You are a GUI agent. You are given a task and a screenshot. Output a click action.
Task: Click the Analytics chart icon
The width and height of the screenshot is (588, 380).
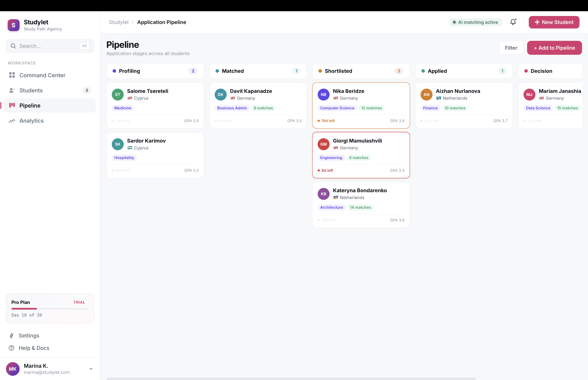click(12, 121)
